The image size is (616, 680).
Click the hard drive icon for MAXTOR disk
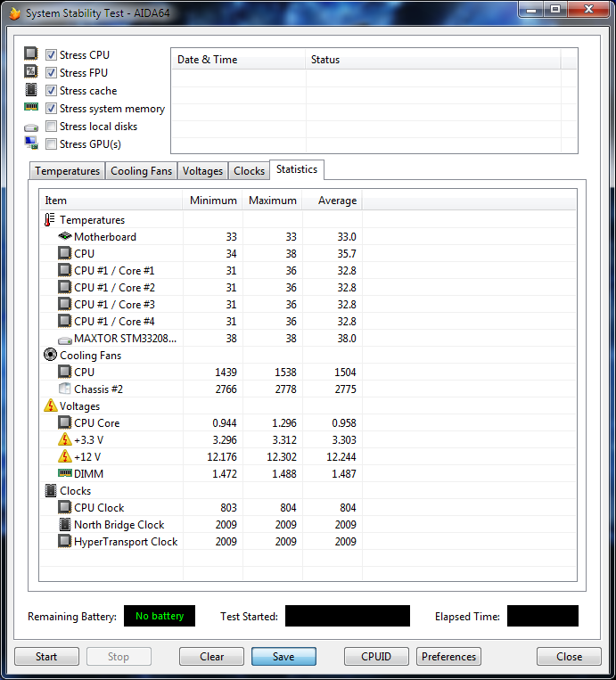[x=64, y=339]
